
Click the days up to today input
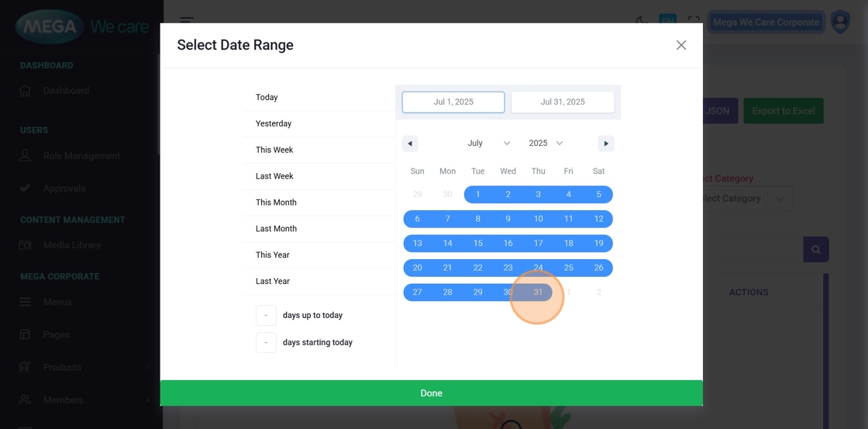tap(266, 316)
